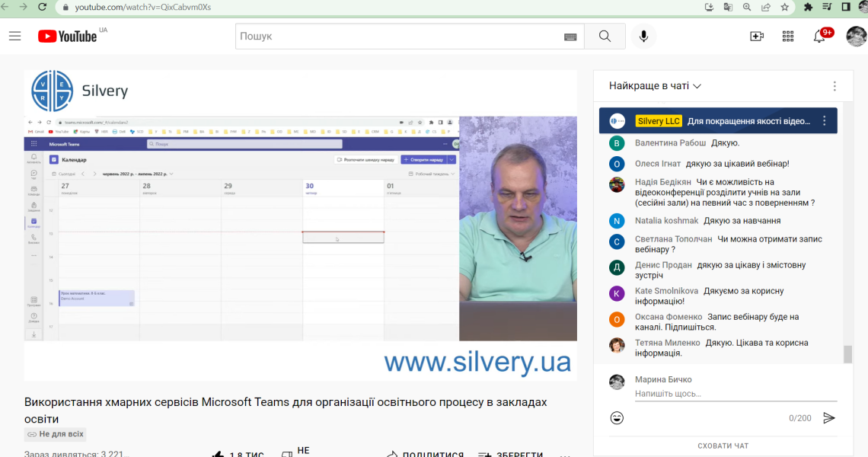Viewport: 868px width, 457px height.
Task: Click the ПОДІЛИТИСЯ share button
Action: click(425, 454)
